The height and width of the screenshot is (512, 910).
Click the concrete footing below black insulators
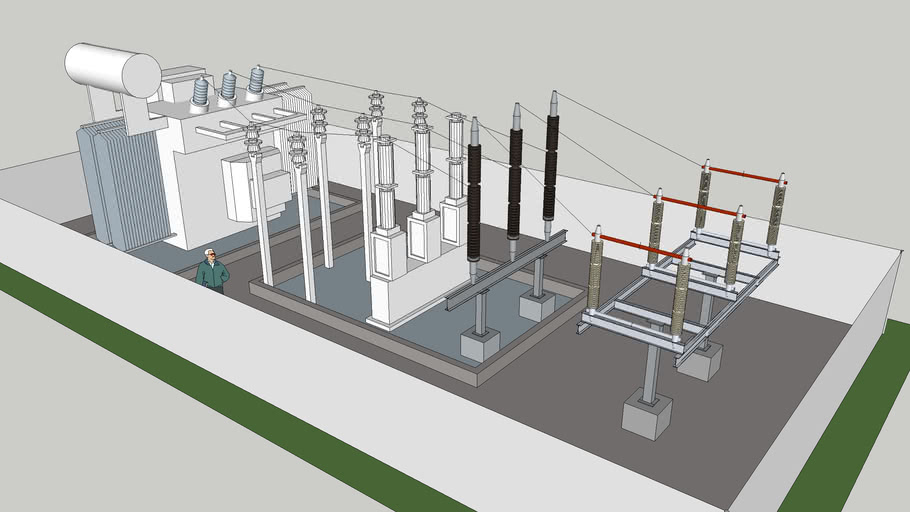click(x=479, y=345)
